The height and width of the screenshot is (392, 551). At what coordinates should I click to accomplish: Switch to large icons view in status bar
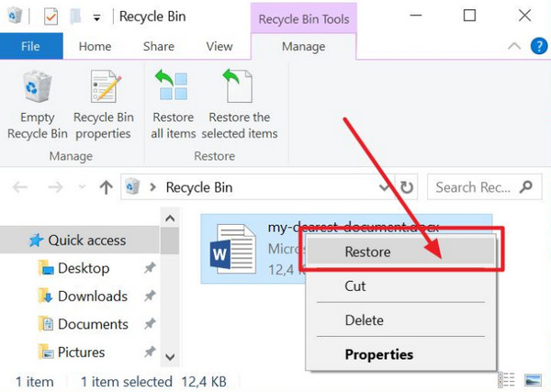[x=533, y=380]
